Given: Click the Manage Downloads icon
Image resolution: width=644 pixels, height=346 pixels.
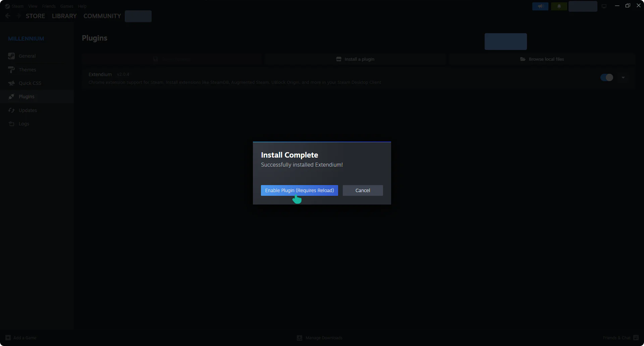Looking at the screenshot, I should [300, 338].
